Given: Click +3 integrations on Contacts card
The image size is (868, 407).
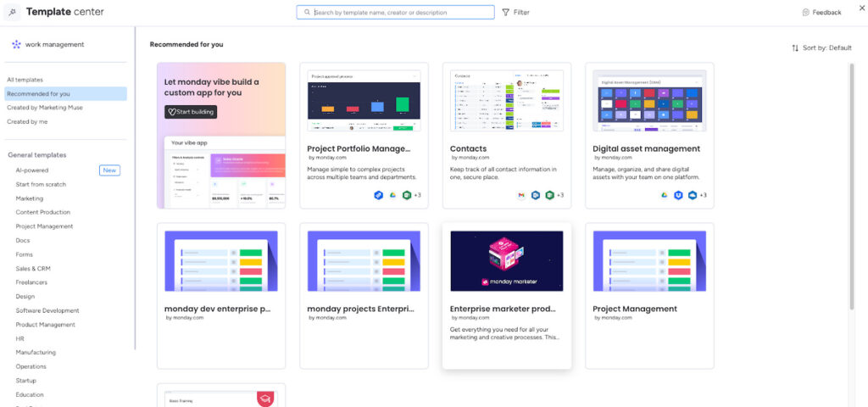Looking at the screenshot, I should [560, 195].
